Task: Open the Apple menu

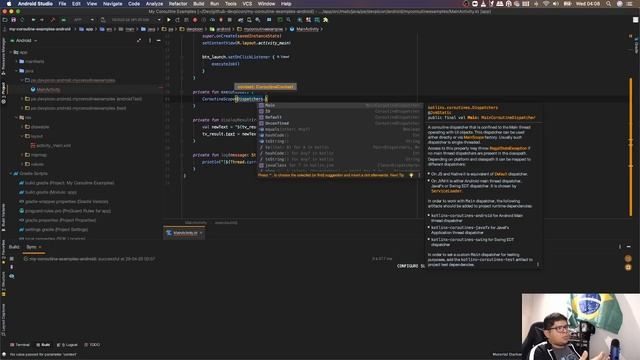Action: pos(9,4)
